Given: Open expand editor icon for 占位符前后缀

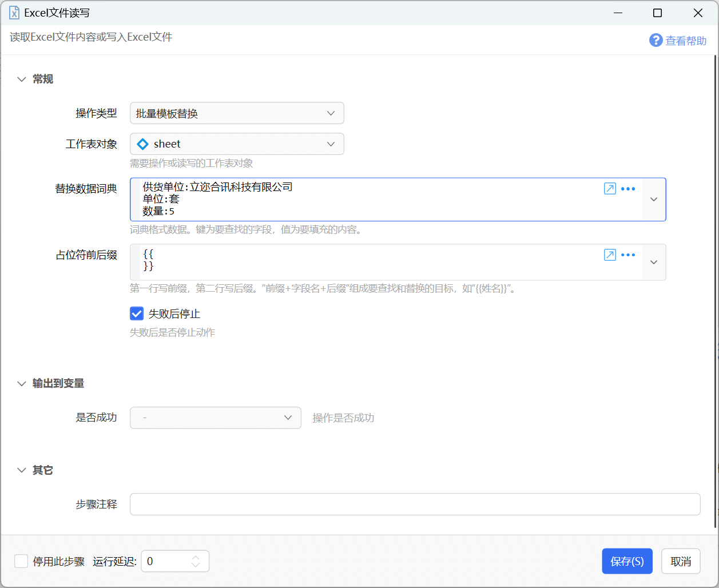Looking at the screenshot, I should [610, 255].
